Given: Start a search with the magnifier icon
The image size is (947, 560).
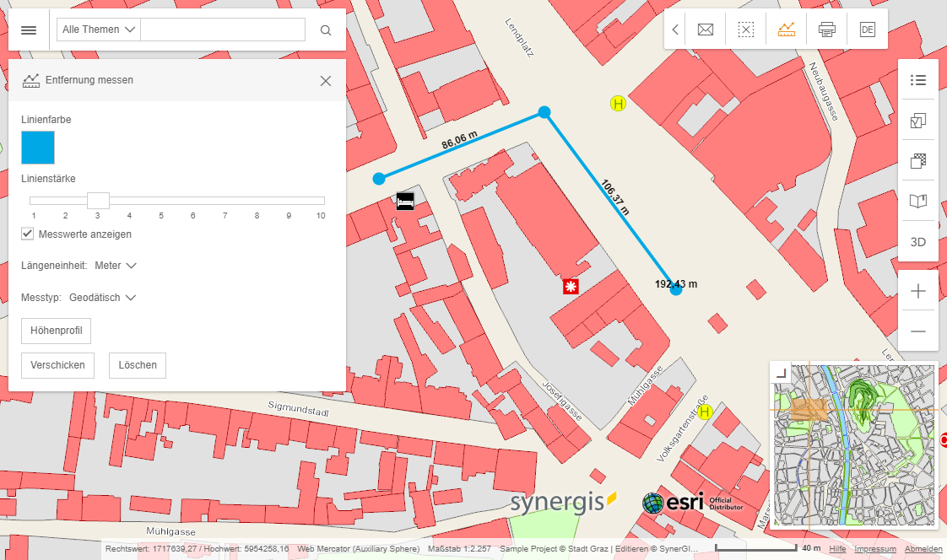Looking at the screenshot, I should coord(325,29).
